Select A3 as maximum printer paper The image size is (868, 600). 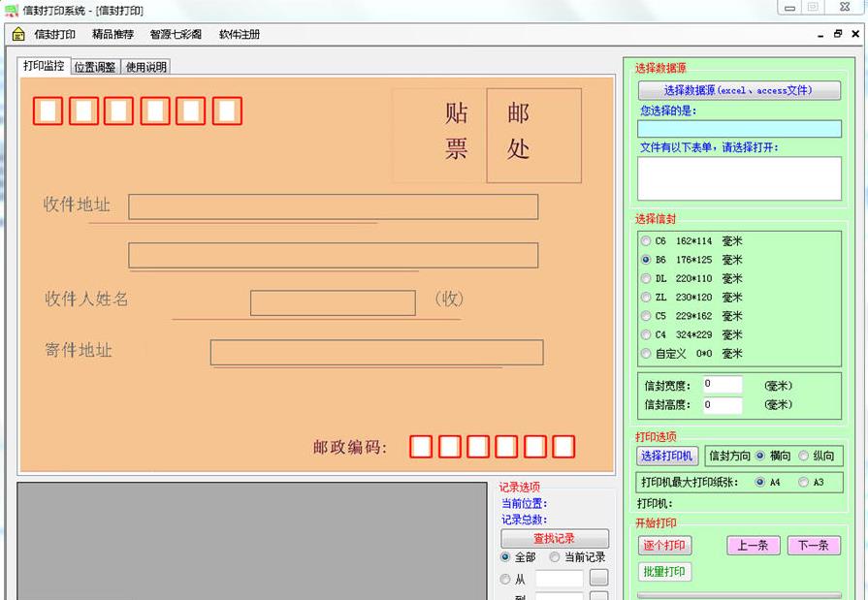[803, 483]
